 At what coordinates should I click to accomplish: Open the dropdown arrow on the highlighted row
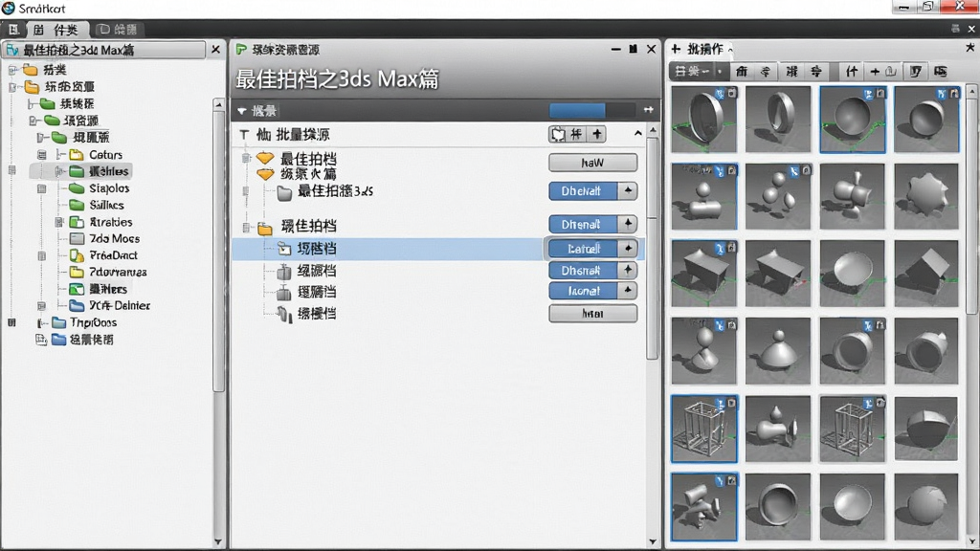628,248
